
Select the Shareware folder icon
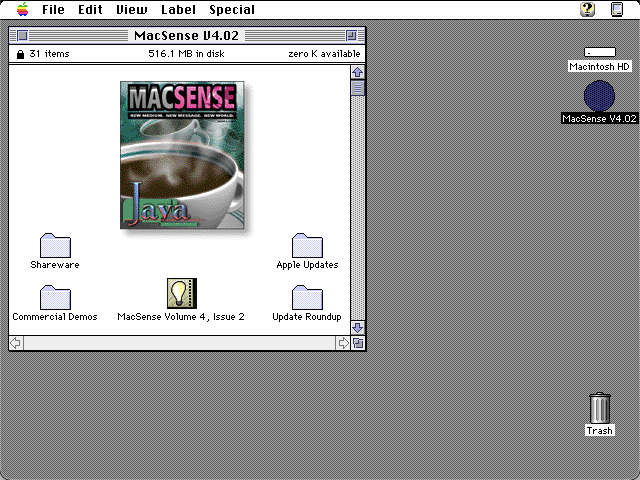(55, 245)
